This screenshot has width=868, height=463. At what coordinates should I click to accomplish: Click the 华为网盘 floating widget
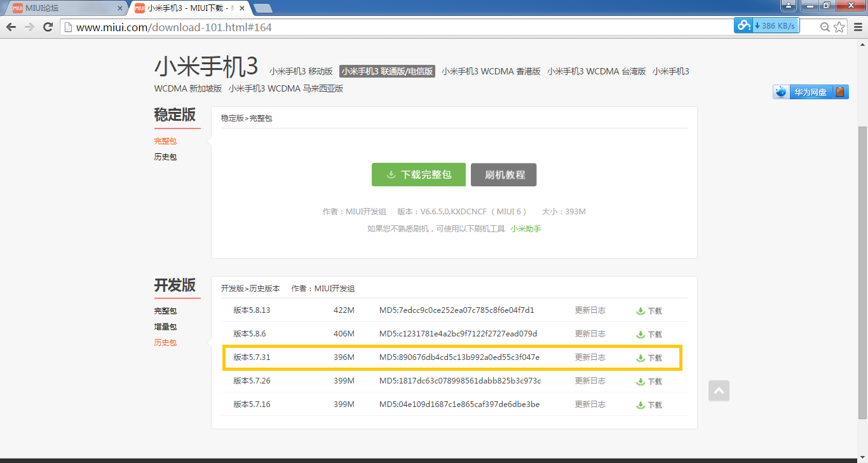click(810, 92)
